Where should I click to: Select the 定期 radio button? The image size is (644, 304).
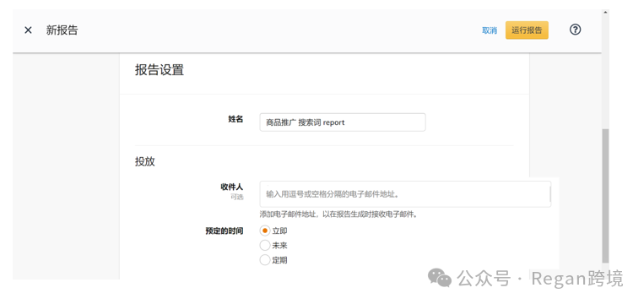coord(265,260)
